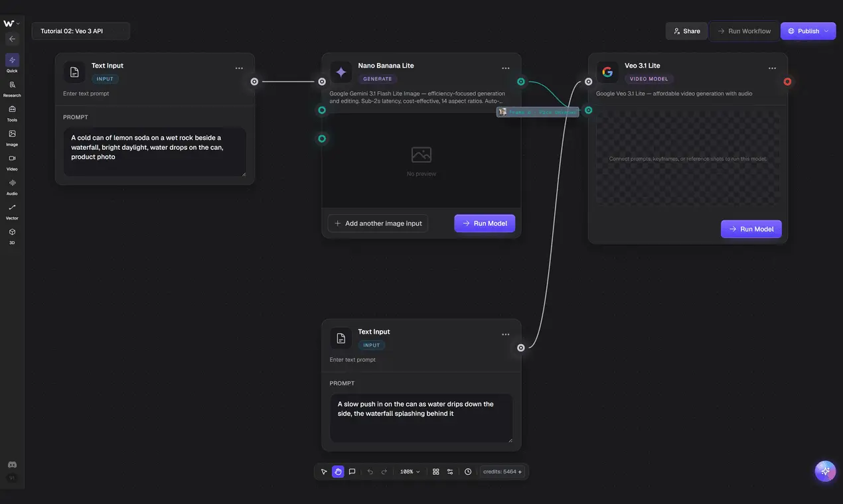Click the Veo 3.1 Lite checkered preview area
The width and height of the screenshot is (843, 504).
pos(688,159)
